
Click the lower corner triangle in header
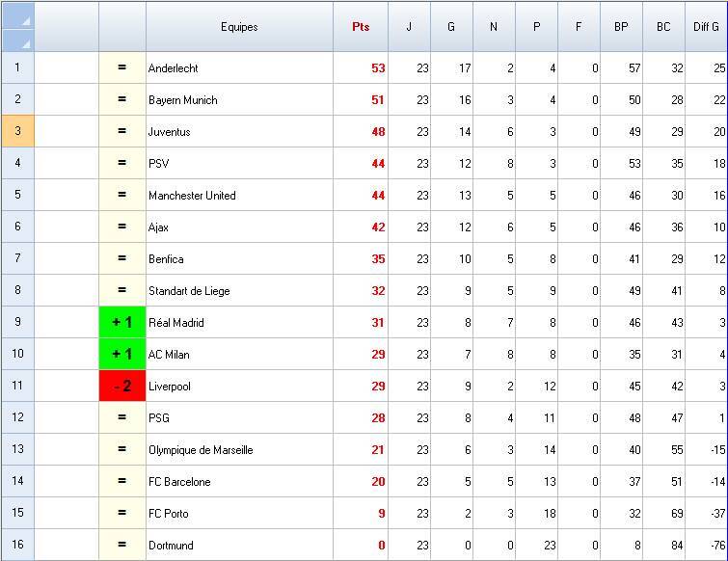pyautogui.click(x=25, y=42)
